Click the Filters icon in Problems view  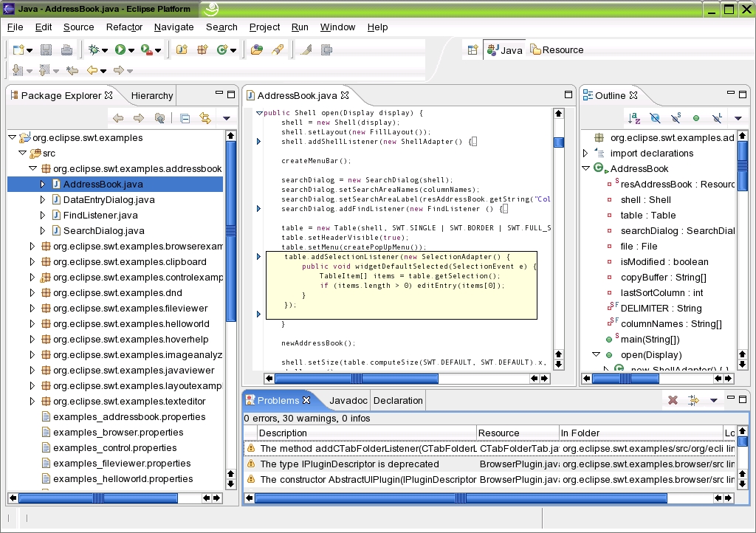tap(693, 400)
